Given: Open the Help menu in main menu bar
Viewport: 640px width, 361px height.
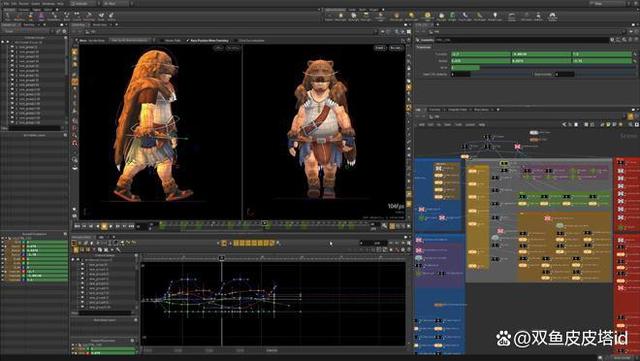Looking at the screenshot, I should (x=60, y=3).
